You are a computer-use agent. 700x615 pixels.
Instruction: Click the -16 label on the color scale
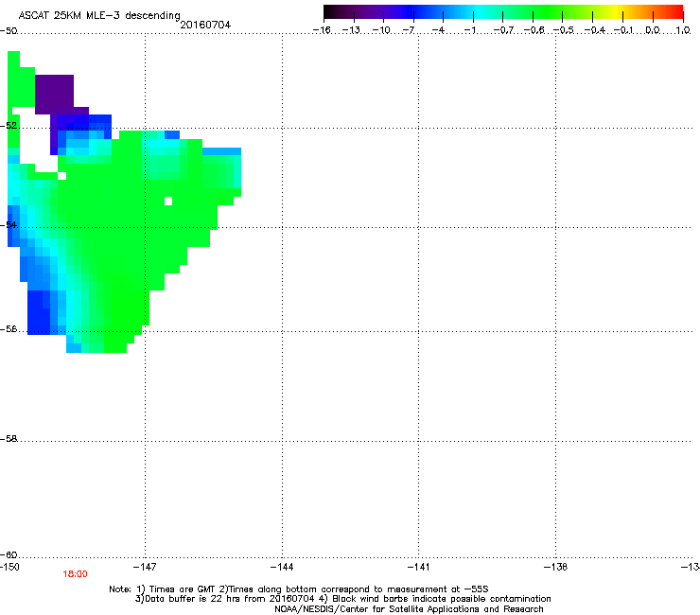[x=322, y=30]
